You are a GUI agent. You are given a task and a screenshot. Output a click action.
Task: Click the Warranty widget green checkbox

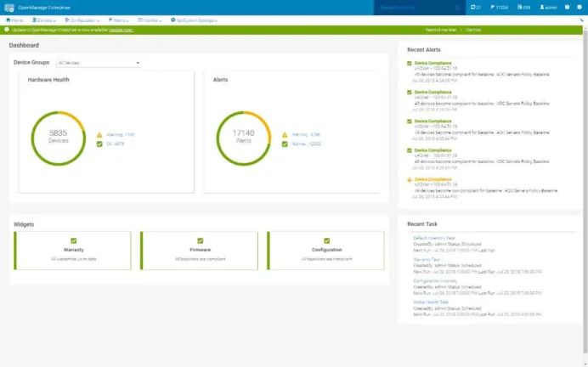pos(73,240)
